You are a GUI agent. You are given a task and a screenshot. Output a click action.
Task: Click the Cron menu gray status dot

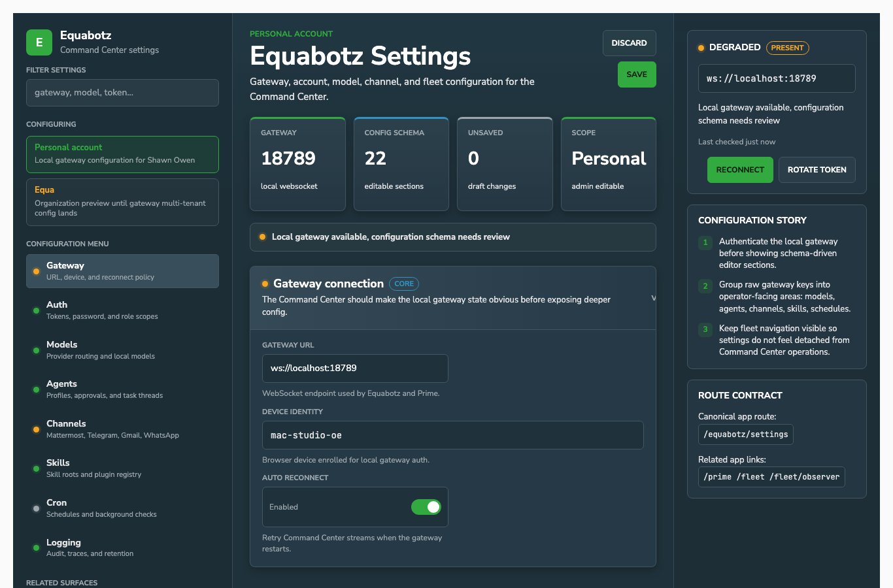point(36,508)
